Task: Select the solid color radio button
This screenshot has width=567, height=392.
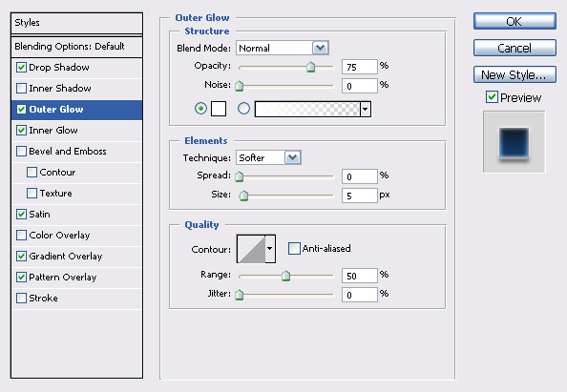Action: pos(200,109)
